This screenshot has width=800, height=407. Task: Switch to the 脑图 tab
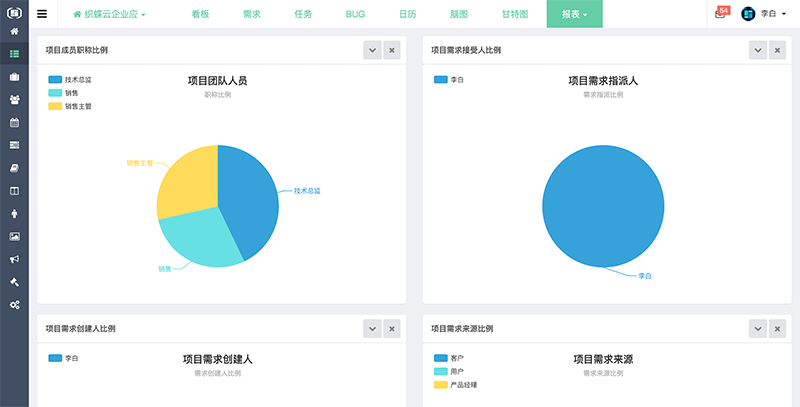459,14
